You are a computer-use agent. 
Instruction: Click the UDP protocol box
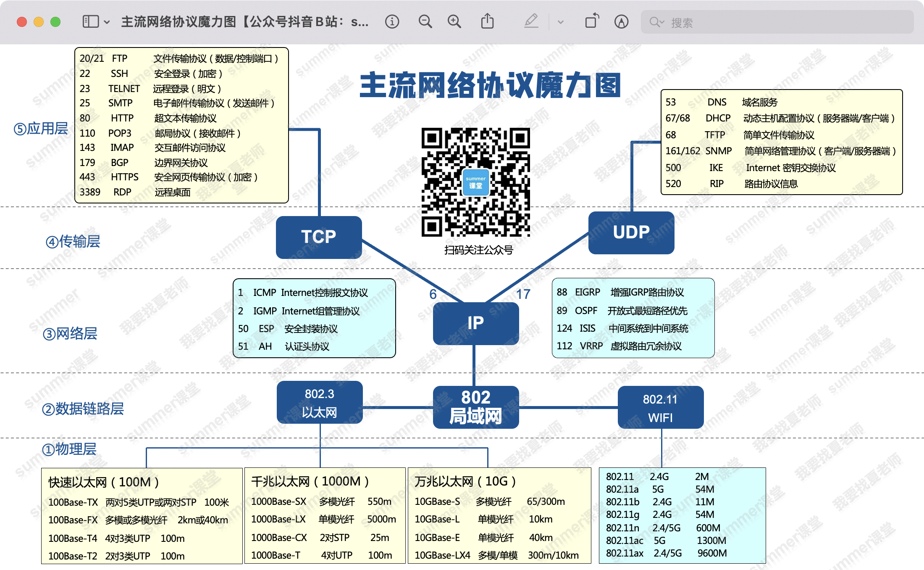[631, 232]
